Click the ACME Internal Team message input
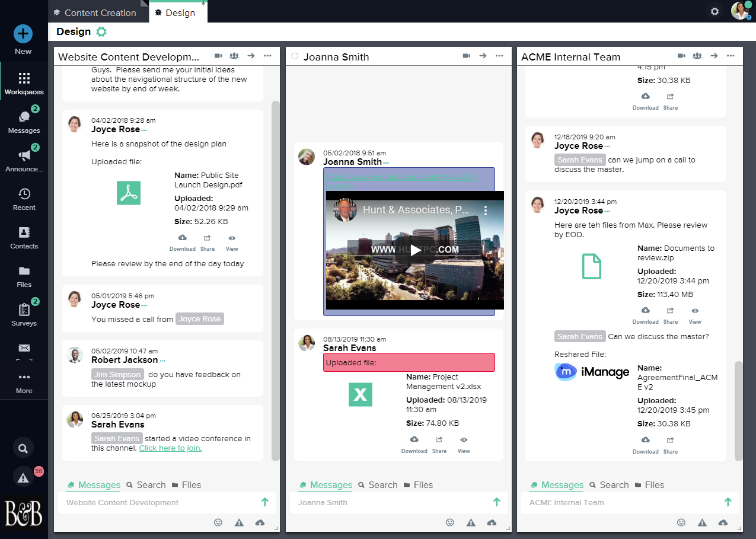 [623, 502]
